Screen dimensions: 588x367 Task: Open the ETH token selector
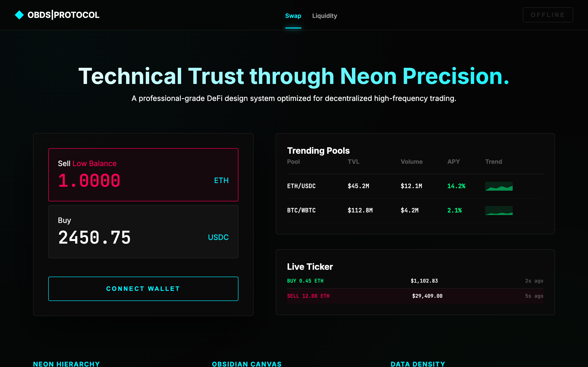pyautogui.click(x=221, y=180)
